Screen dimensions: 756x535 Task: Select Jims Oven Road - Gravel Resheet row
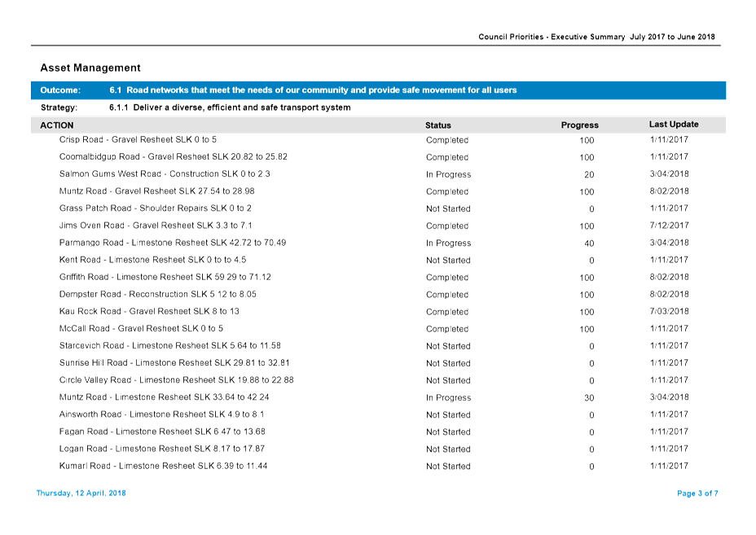[379, 226]
